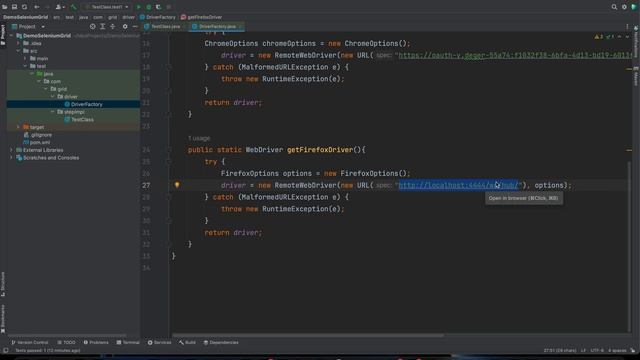Click the 'Tests passed' status bar message
Image resolution: width=640 pixels, height=360 pixels.
[x=47, y=351]
